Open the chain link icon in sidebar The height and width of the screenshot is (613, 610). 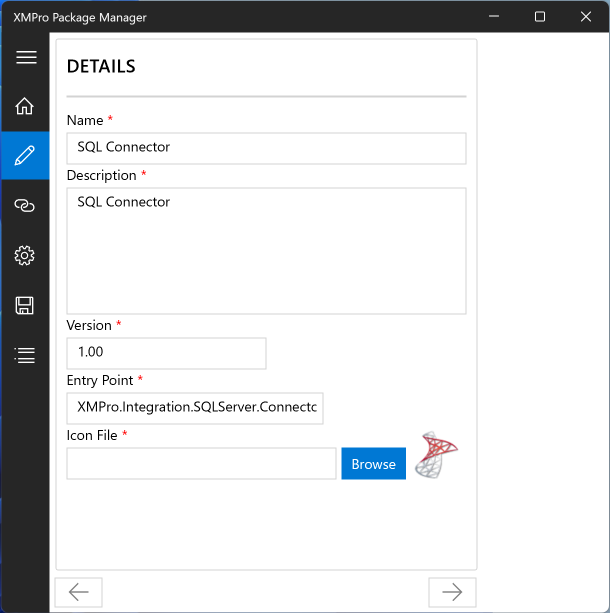pyautogui.click(x=25, y=205)
